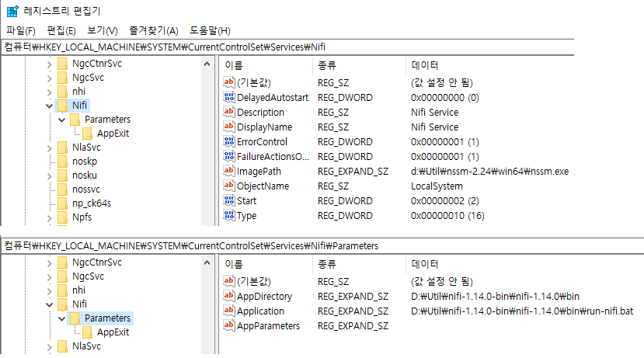Screen dimensions: 644x358
Task: Select the Npfs key in the tree
Action: (x=82, y=217)
